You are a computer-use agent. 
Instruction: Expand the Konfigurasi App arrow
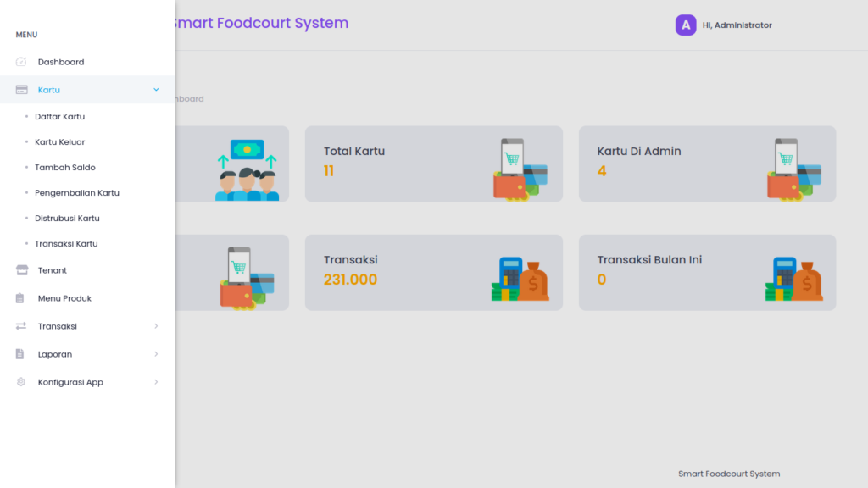click(156, 382)
